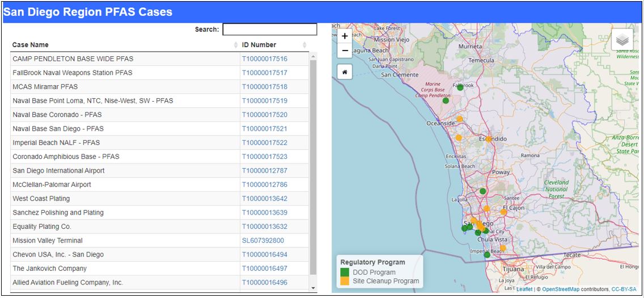
Task: Reset map to home view
Action: [x=345, y=72]
